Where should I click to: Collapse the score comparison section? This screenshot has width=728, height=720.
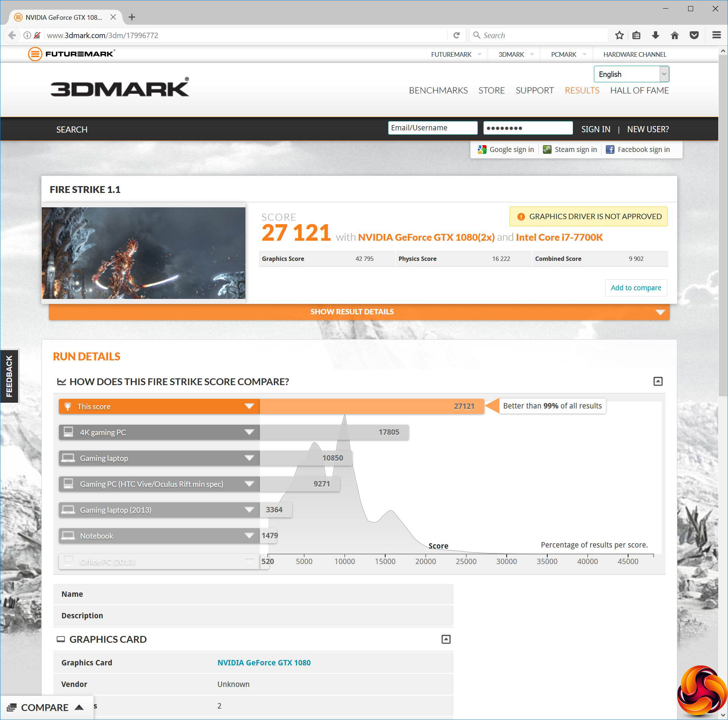658,381
